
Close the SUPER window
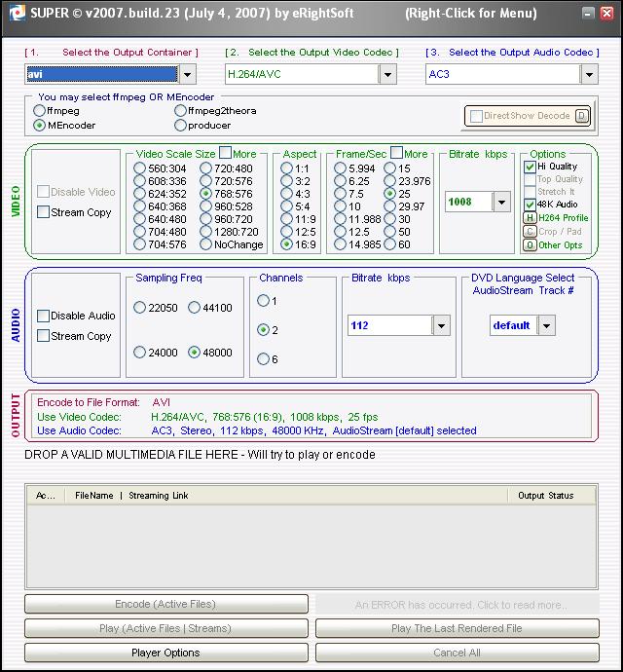[x=606, y=14]
